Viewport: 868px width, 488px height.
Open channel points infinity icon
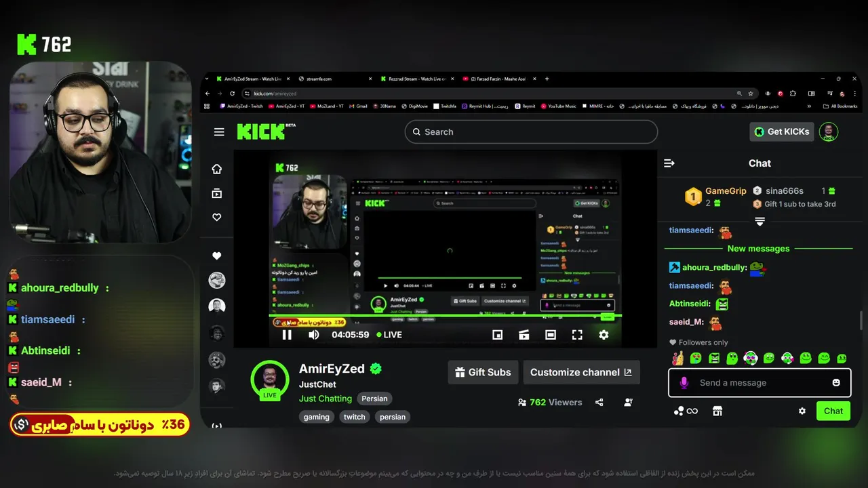click(x=686, y=411)
